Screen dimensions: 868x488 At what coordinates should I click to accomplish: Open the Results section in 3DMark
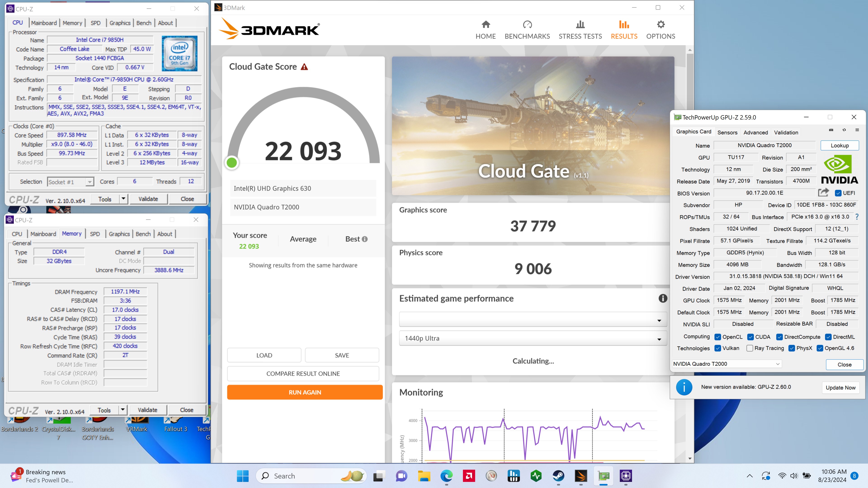point(624,30)
